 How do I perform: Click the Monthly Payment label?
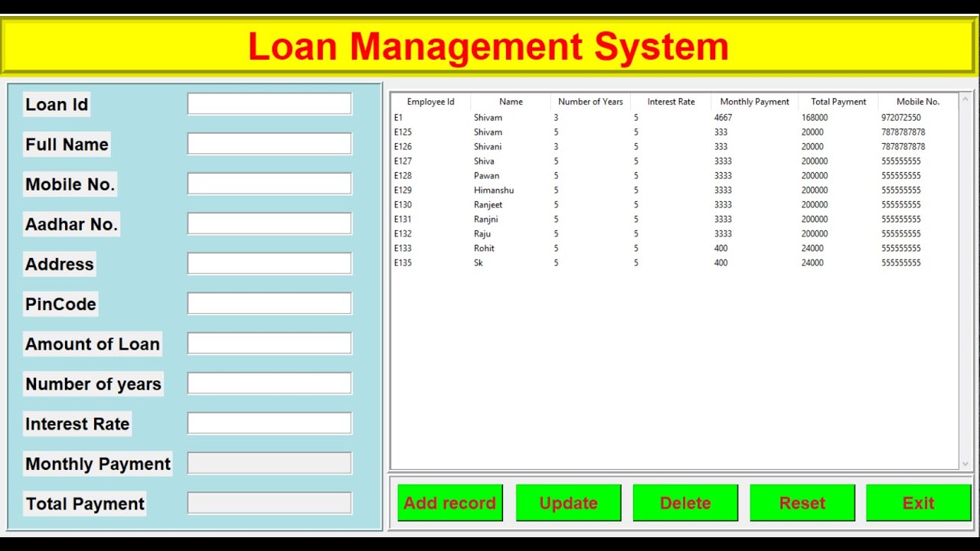point(98,464)
